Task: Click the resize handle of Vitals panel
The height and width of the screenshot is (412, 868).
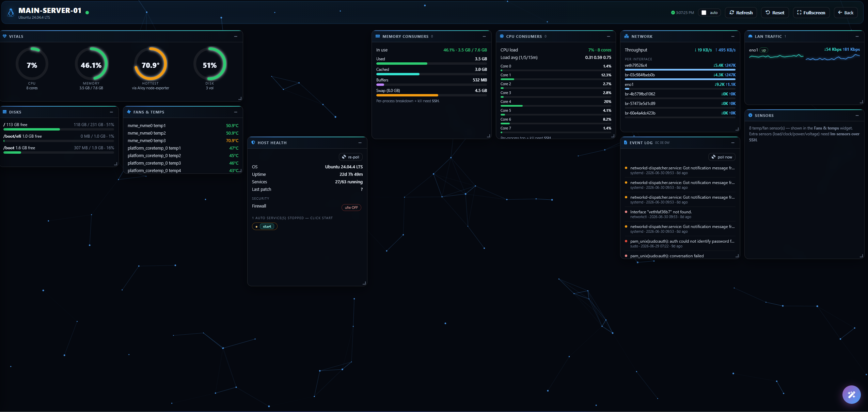Action: pyautogui.click(x=240, y=98)
